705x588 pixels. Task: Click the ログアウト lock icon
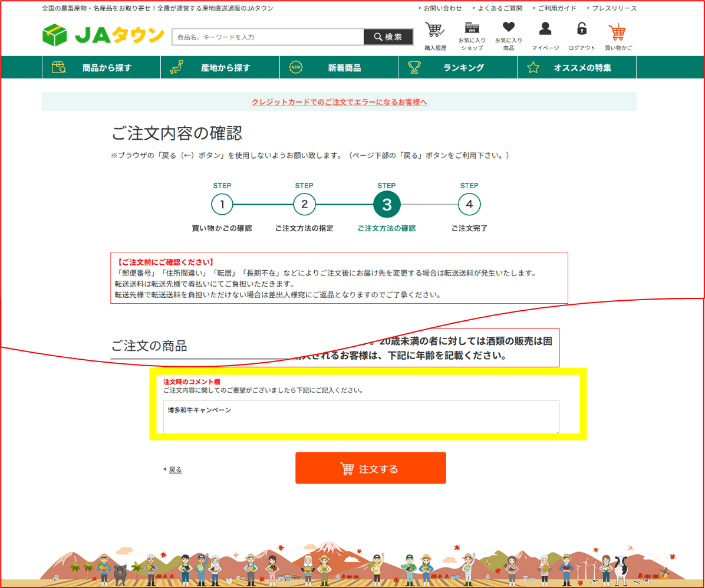coord(582,35)
